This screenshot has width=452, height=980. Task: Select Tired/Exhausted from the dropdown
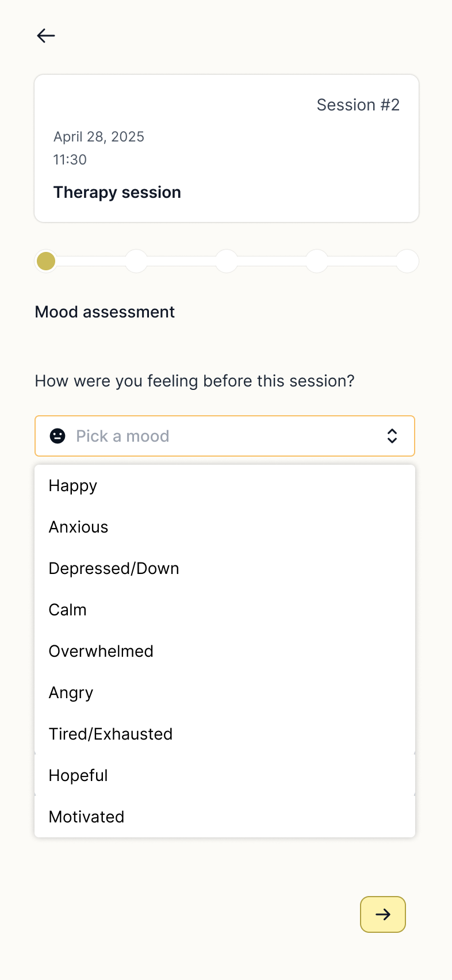(x=110, y=734)
